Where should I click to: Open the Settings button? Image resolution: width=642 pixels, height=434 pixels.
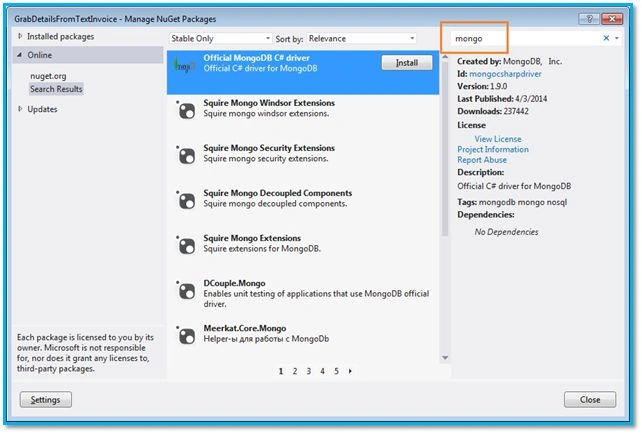click(x=45, y=400)
